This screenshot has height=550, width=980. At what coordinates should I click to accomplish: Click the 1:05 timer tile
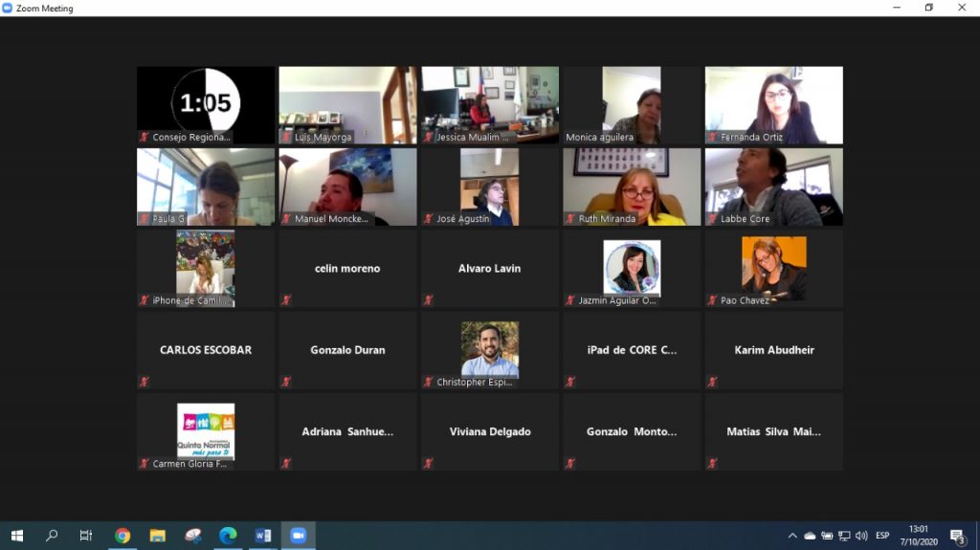(x=206, y=103)
